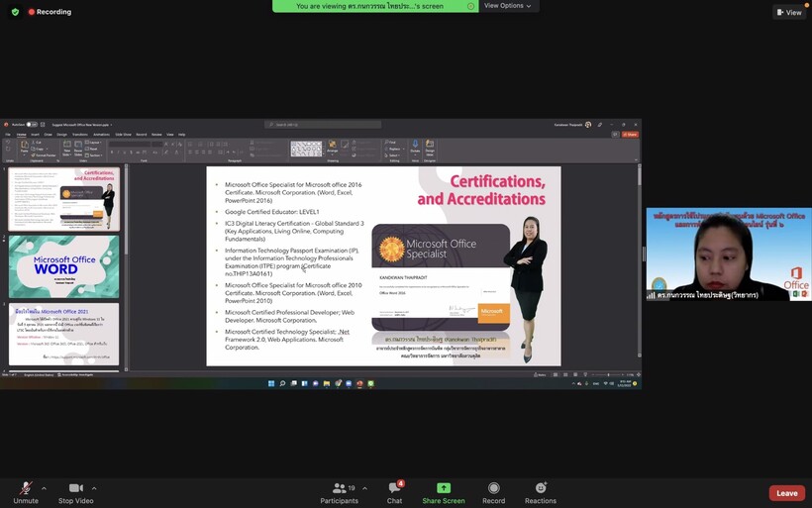Click the New Slide icon in PowerPoint
The width and height of the screenshot is (812, 508).
click(67, 144)
